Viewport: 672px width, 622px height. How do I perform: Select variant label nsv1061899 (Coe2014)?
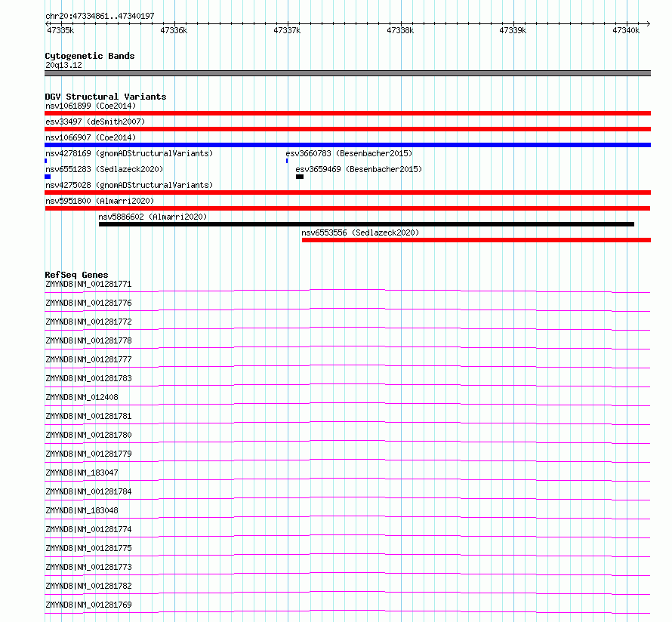pos(91,106)
